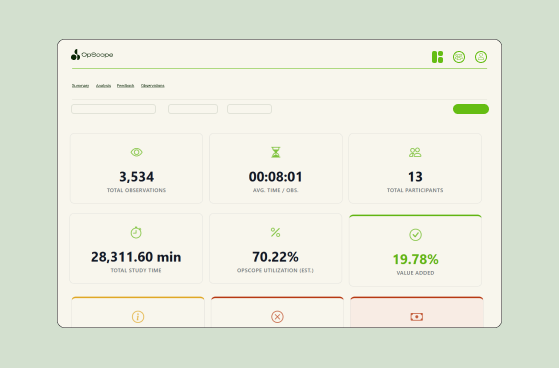Click the third filter field
This screenshot has height=368, width=559.
[250, 109]
